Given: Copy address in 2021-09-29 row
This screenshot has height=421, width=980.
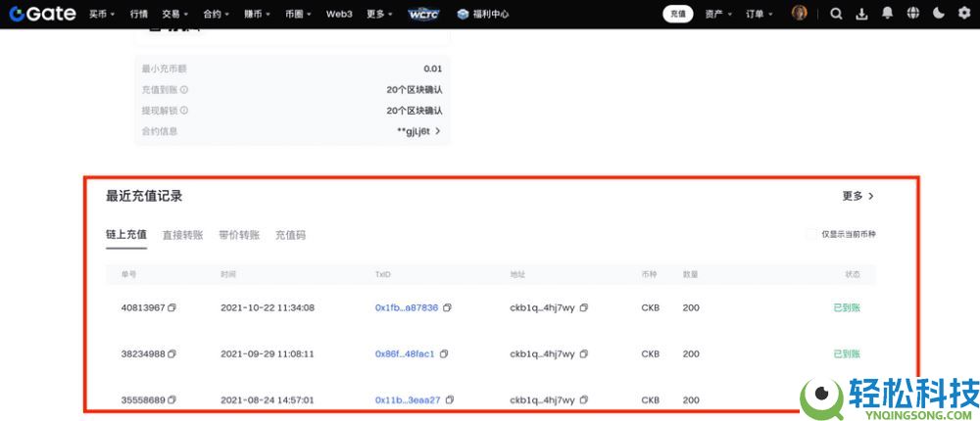Looking at the screenshot, I should (584, 353).
